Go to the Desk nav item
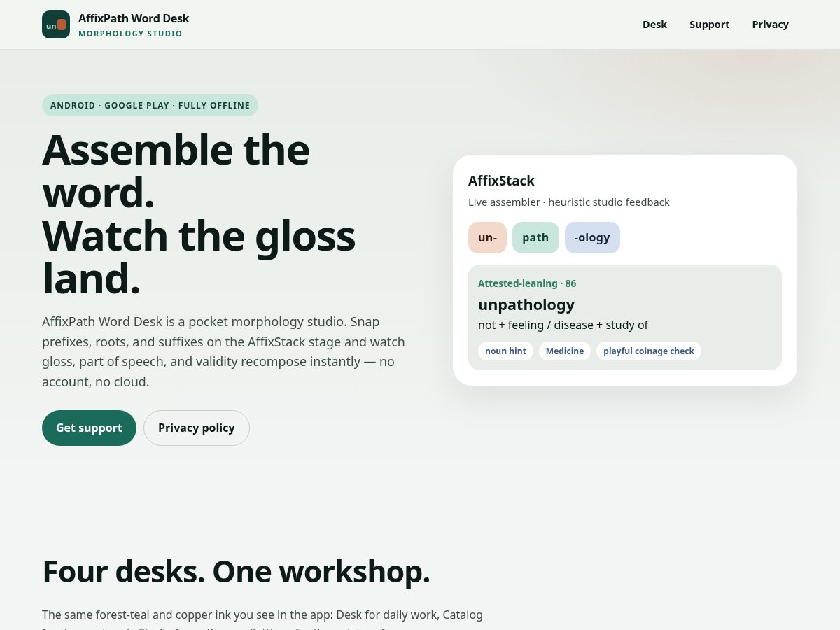Viewport: 840px width, 630px height. pos(654,24)
